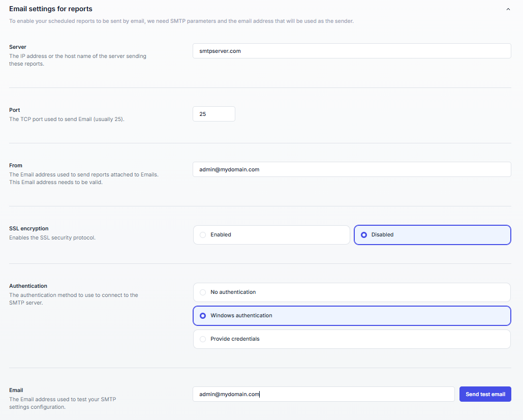Select Windows authentication method
This screenshot has width=523, height=420.
(351, 316)
